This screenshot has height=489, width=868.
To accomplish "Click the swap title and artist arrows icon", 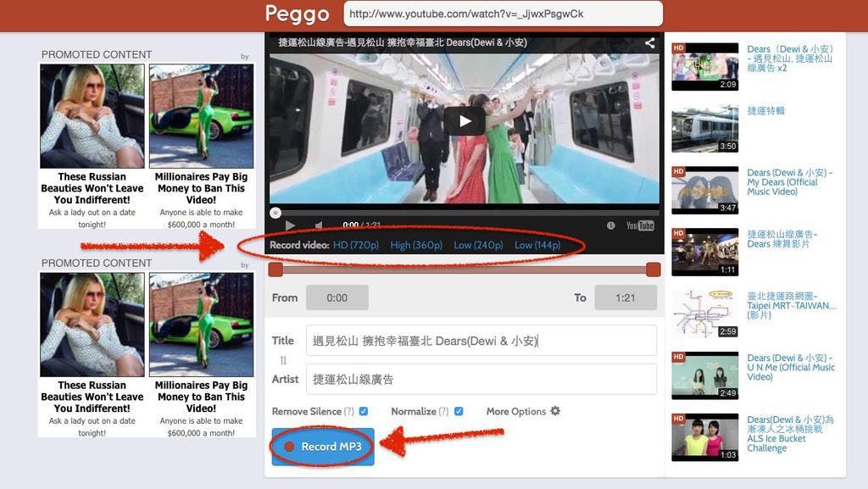I will click(283, 360).
